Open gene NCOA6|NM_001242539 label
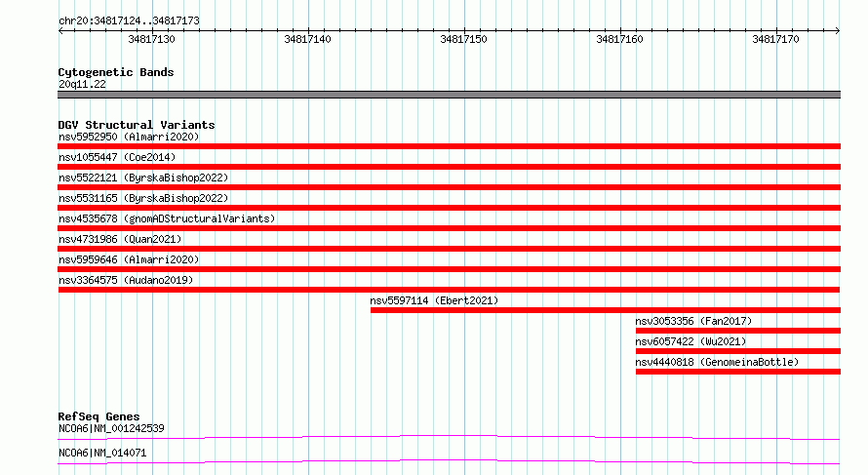Viewport: 868px width, 475px height. coord(111,428)
